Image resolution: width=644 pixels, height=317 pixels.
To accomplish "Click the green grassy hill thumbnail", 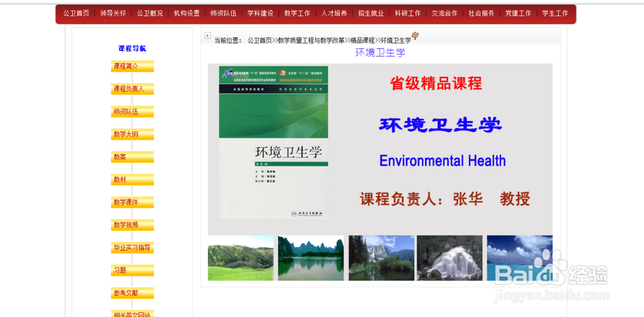I will tap(241, 258).
